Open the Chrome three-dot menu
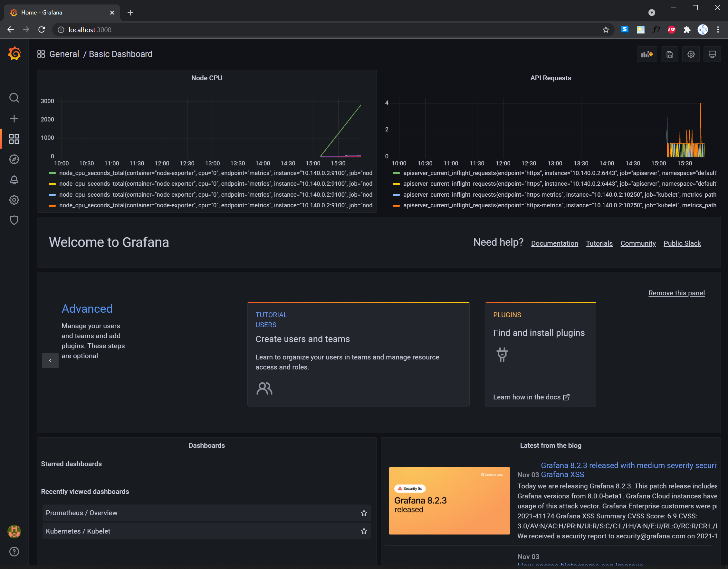Screen dimensions: 728x569 [718, 30]
